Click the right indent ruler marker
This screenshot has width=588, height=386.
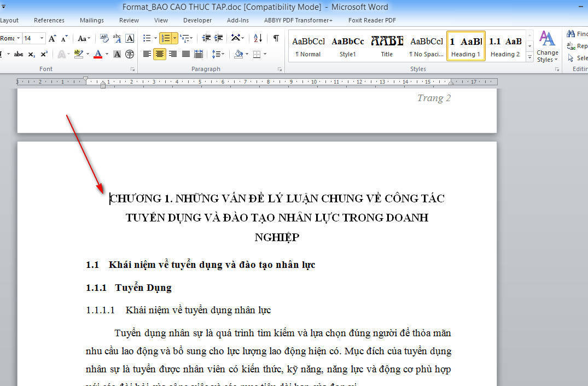point(451,83)
